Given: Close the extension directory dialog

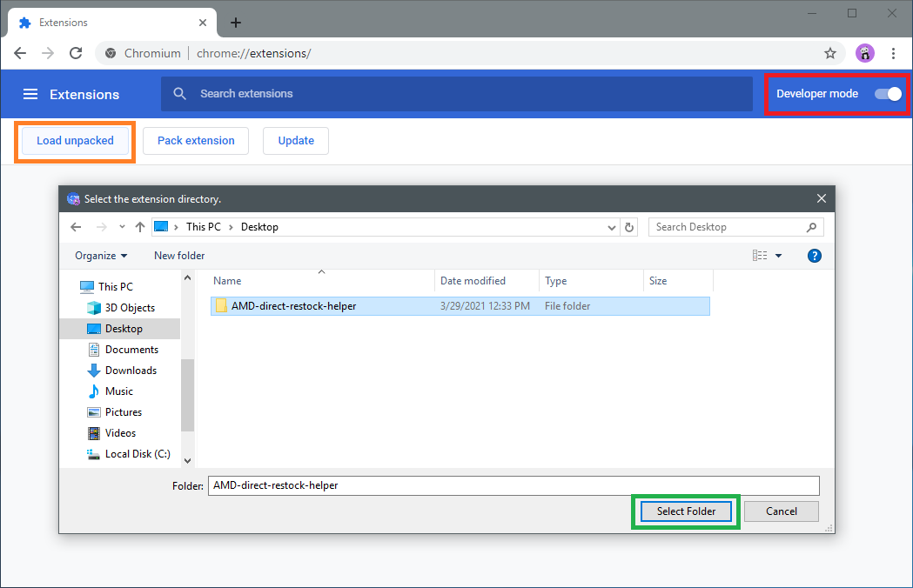Looking at the screenshot, I should [x=821, y=198].
